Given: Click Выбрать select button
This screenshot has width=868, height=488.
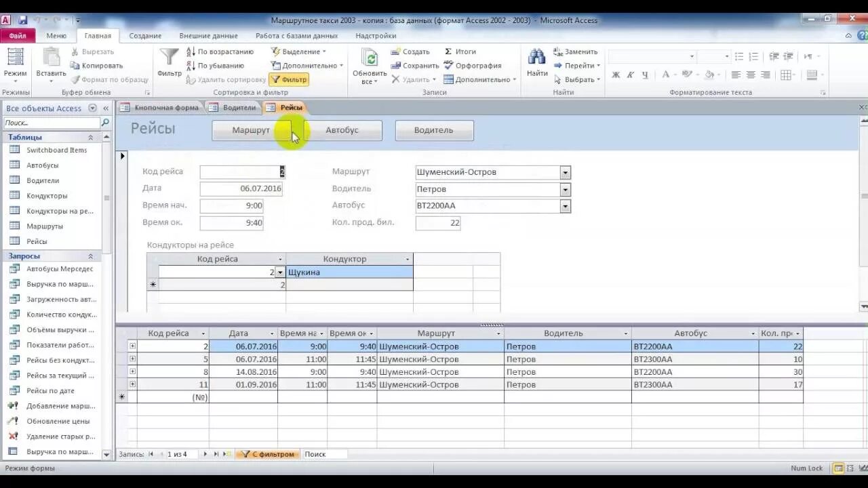Looking at the screenshot, I should (576, 79).
